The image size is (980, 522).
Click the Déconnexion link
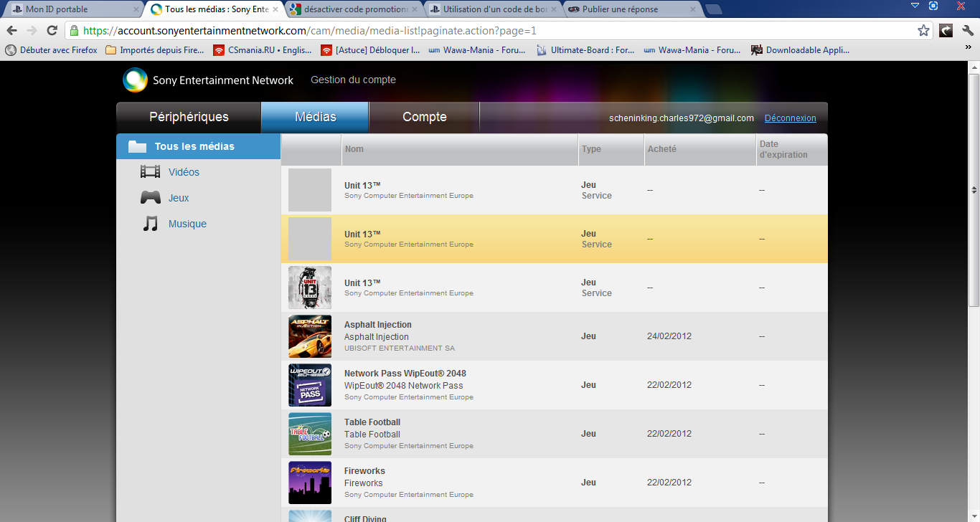pyautogui.click(x=790, y=118)
